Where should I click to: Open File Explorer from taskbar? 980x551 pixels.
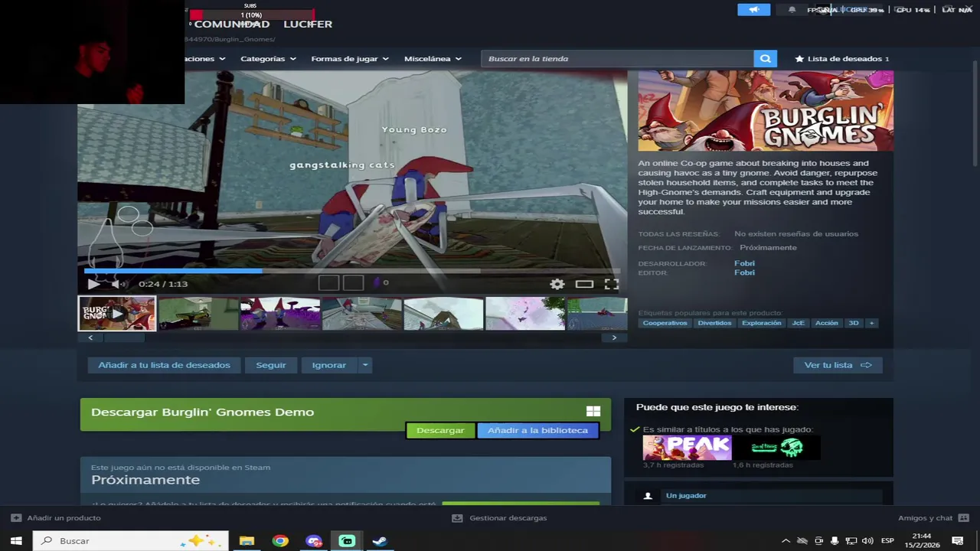point(247,541)
